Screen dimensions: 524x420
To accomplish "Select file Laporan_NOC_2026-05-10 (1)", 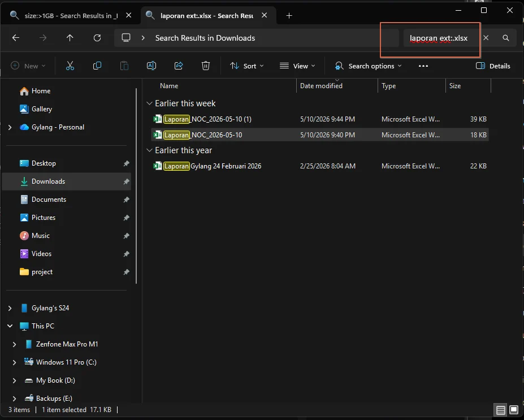I will coord(320,119).
